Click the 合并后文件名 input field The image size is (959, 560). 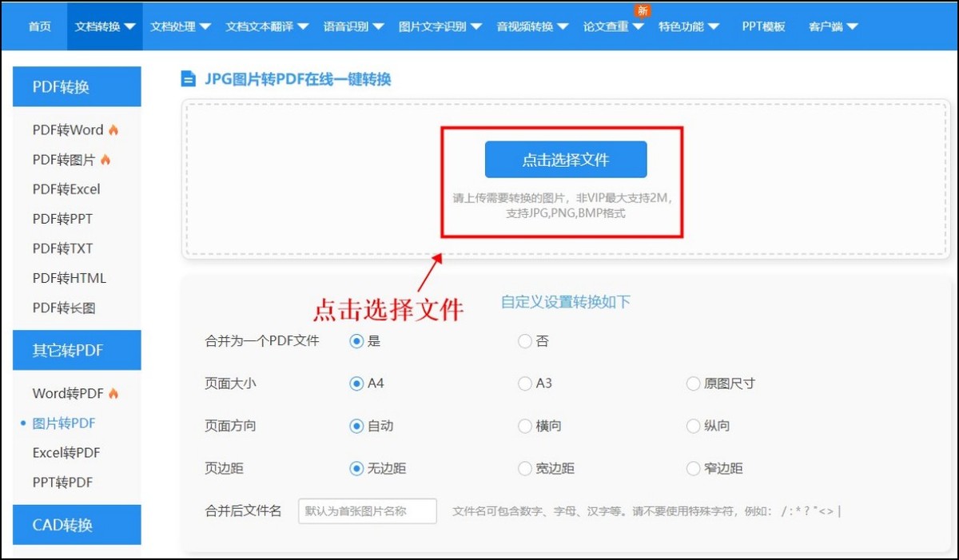click(x=367, y=510)
